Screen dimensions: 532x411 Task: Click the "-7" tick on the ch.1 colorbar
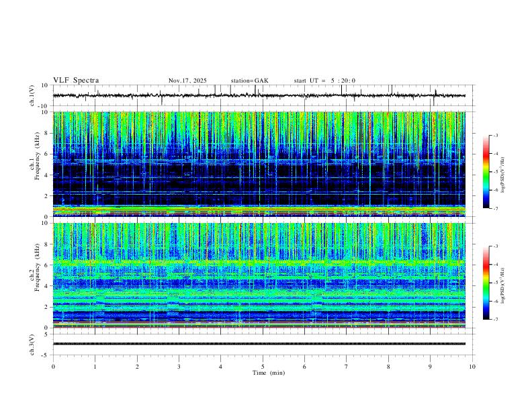pos(495,208)
